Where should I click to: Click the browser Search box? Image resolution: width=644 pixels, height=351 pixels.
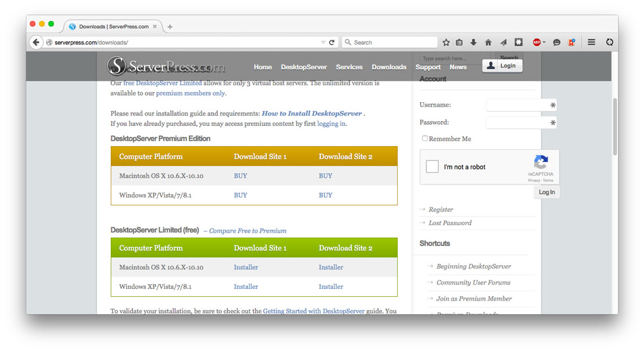point(389,42)
